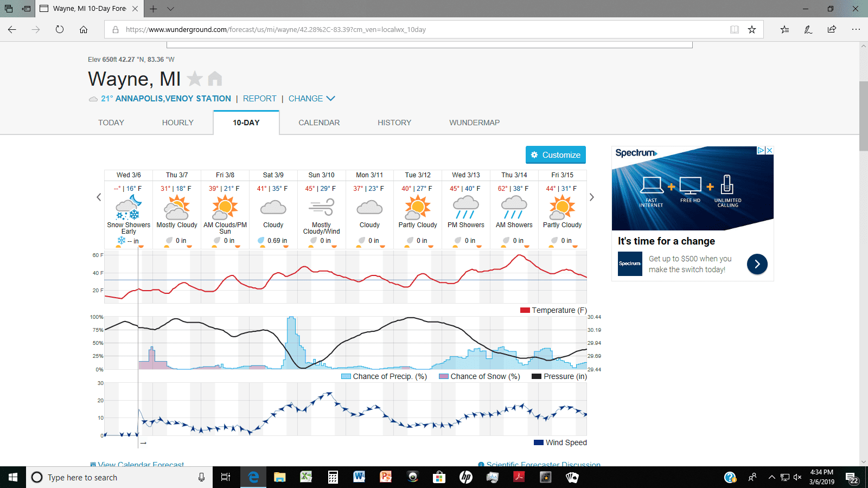The width and height of the screenshot is (868, 488).
Task: Click the browser address bar URL
Action: [276, 30]
